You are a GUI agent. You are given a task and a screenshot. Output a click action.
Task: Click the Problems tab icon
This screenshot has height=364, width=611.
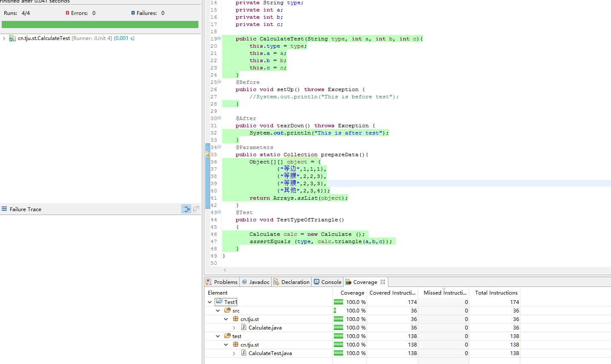[209, 282]
